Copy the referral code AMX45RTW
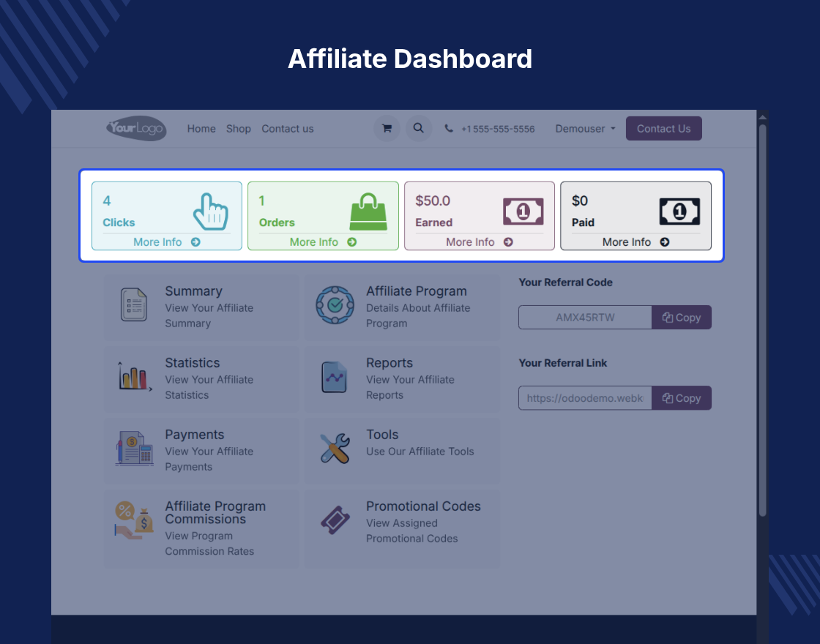Screen dimensions: 820x644 tap(682, 318)
